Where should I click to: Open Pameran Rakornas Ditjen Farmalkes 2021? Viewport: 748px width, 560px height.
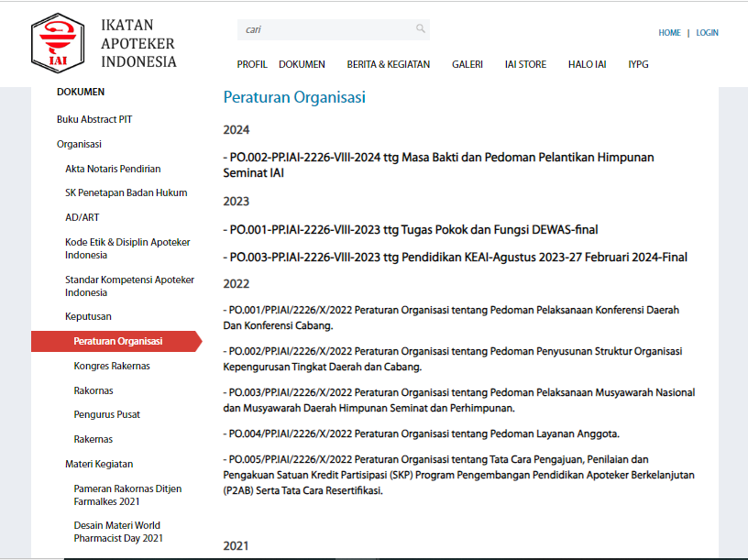tap(127, 495)
